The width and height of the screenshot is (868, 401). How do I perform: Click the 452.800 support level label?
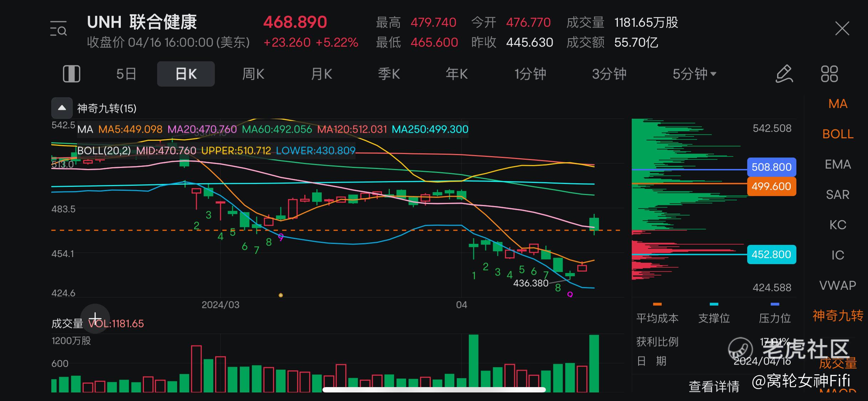[771, 255]
